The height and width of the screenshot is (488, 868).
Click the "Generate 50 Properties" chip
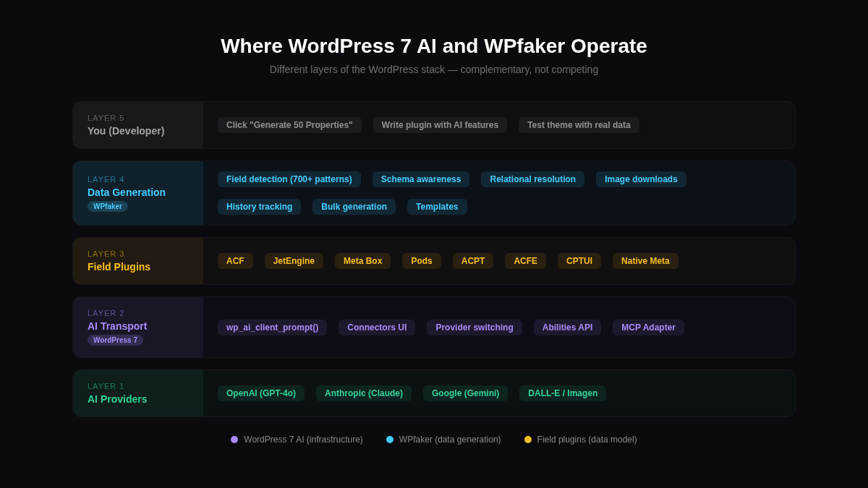click(289, 125)
